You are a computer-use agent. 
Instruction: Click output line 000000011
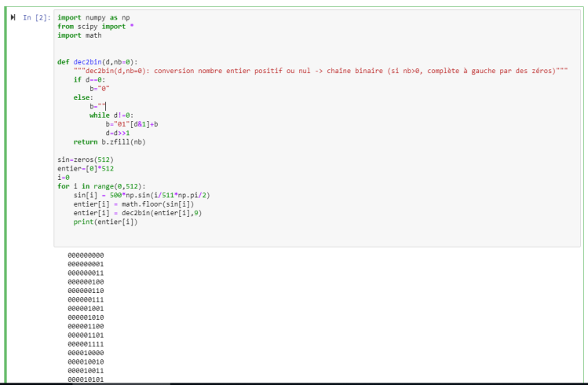click(86, 273)
